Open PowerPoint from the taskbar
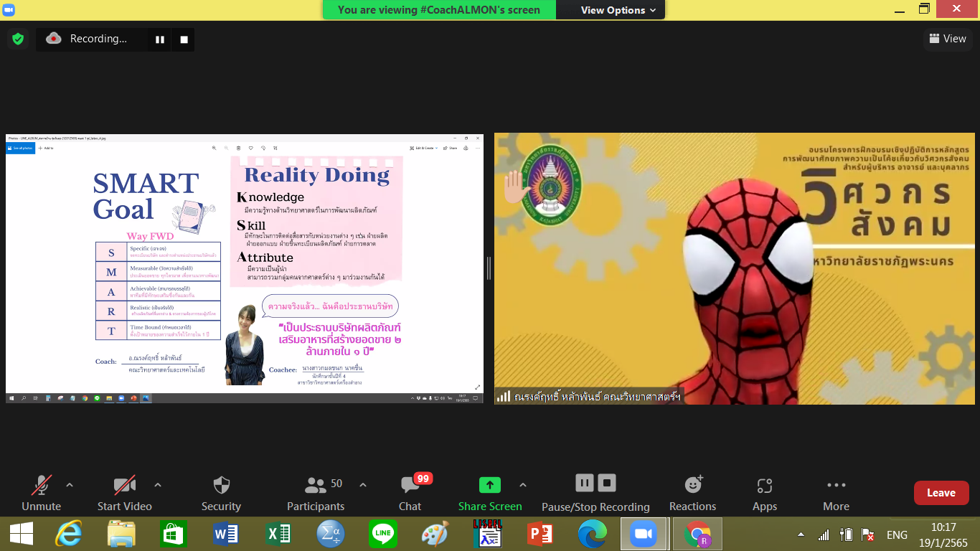The width and height of the screenshot is (980, 551). (540, 534)
